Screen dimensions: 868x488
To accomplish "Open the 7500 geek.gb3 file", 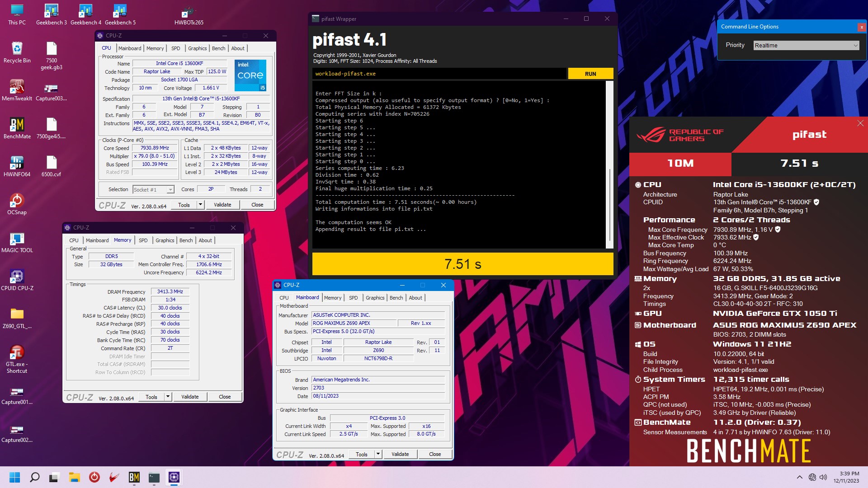I will click(51, 56).
